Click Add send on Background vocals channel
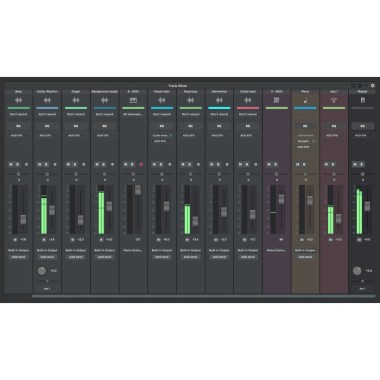This screenshot has width=380, height=380. 104,257
